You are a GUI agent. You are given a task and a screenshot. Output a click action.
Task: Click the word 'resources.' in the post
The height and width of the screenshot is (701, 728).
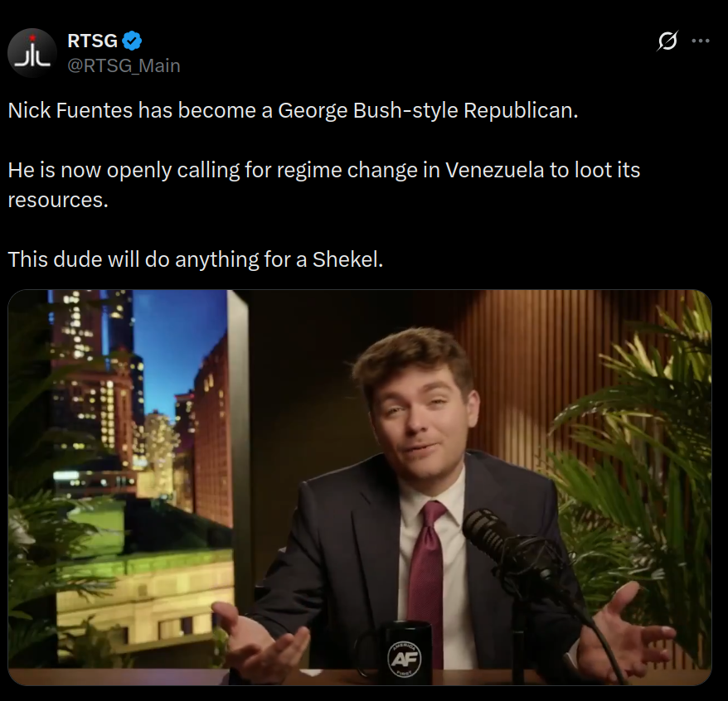point(58,200)
